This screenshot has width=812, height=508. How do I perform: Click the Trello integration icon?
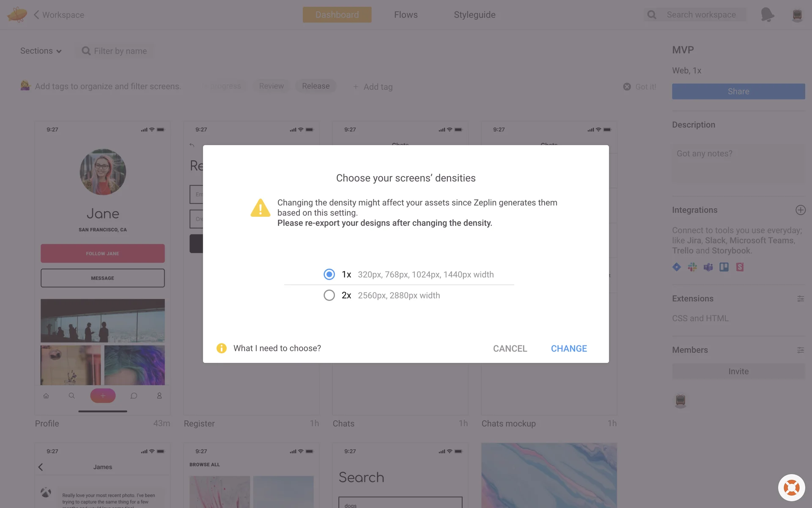(724, 267)
